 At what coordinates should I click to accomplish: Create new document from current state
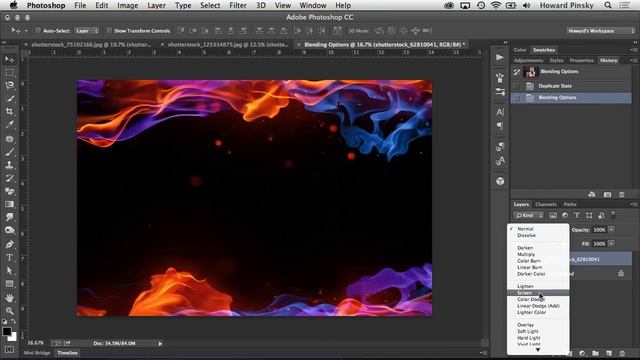click(x=591, y=195)
